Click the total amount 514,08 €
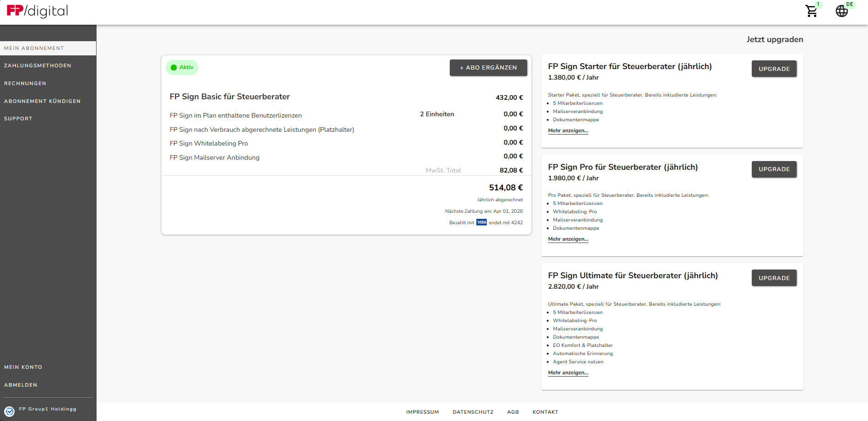The height and width of the screenshot is (421, 868). 506,188
